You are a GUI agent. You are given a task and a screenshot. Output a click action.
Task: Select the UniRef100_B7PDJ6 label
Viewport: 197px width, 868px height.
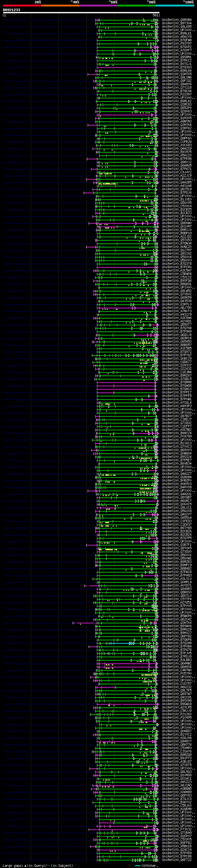pos(176,193)
